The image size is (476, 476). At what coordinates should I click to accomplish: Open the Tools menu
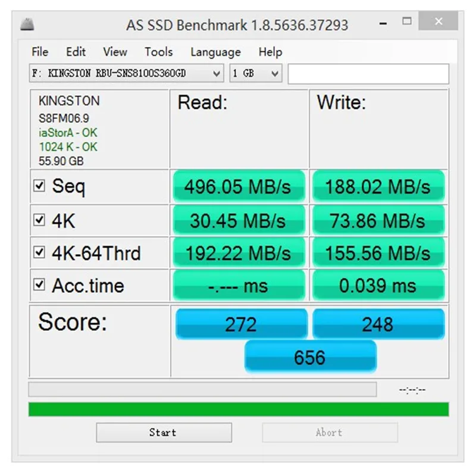point(158,52)
